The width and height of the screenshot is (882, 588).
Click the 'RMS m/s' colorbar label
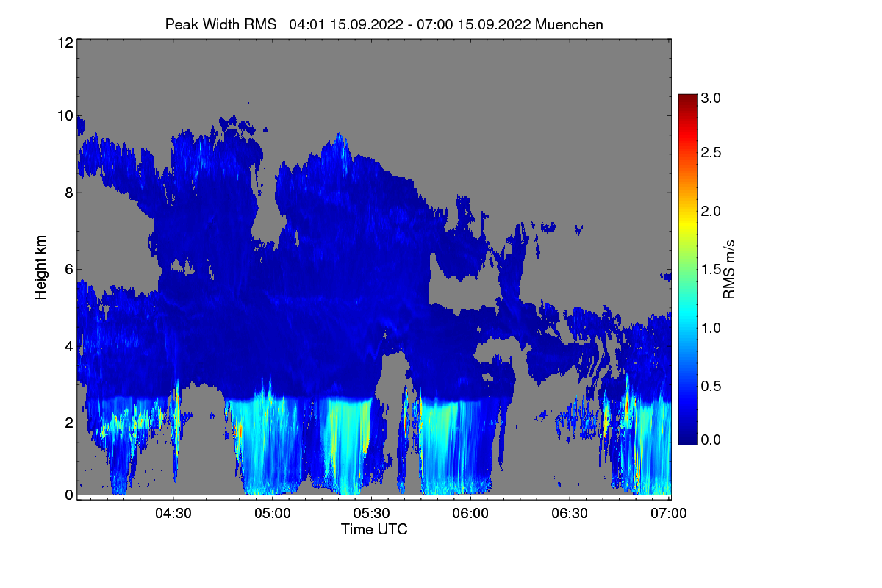[729, 269]
